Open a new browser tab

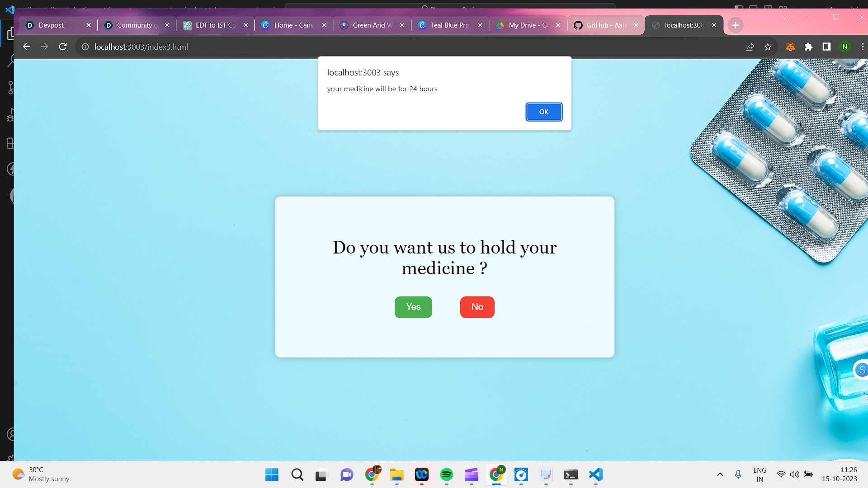click(736, 25)
